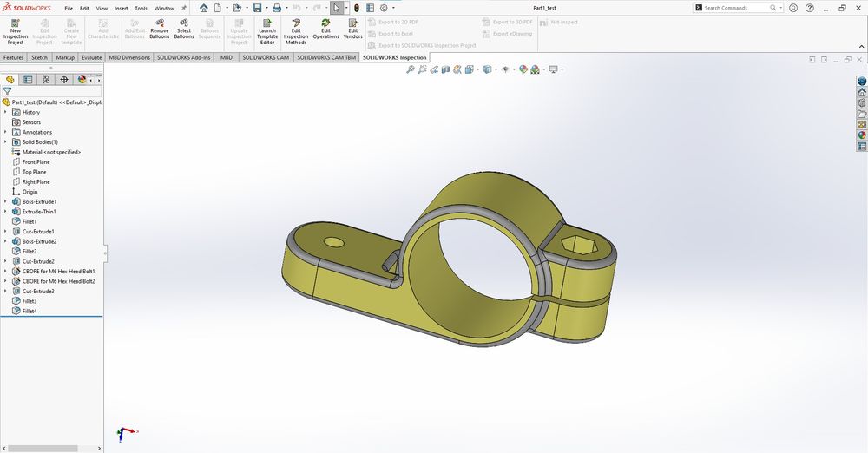Screen dimensions: 868x453
Task: Switch to the PropertyManager panel tab
Action: pos(28,79)
